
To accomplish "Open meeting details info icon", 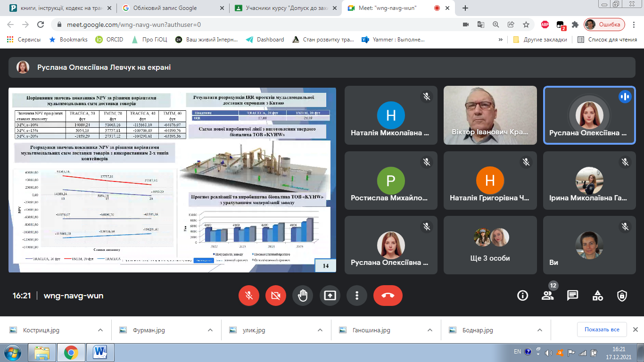I will tap(522, 296).
